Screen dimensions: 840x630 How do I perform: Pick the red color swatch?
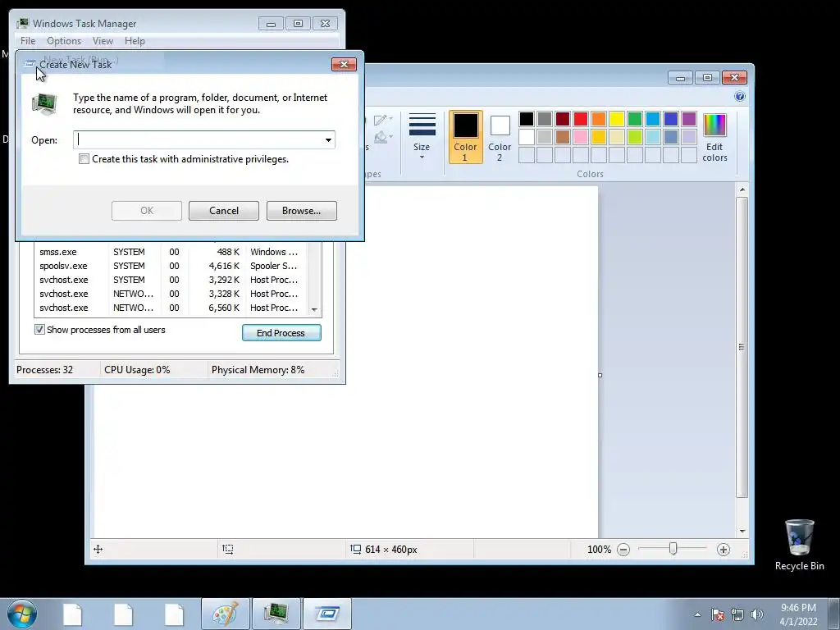click(x=580, y=119)
